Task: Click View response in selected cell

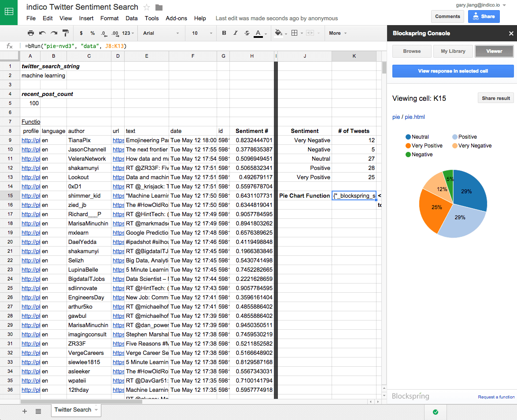Action: (x=453, y=71)
